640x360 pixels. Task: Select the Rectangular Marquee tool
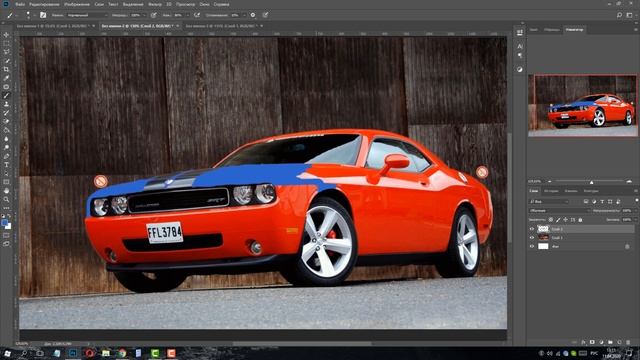click(6, 43)
